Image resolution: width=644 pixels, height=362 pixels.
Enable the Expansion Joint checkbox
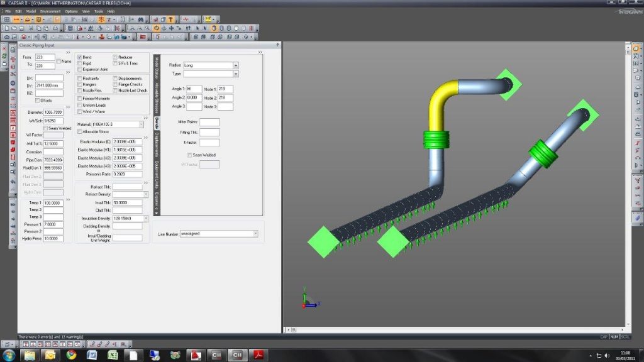80,69
